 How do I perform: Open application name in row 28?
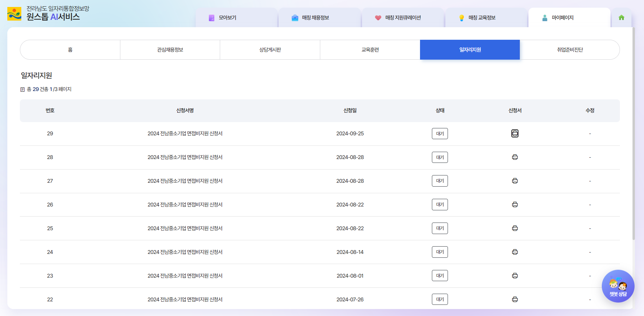[x=185, y=157]
